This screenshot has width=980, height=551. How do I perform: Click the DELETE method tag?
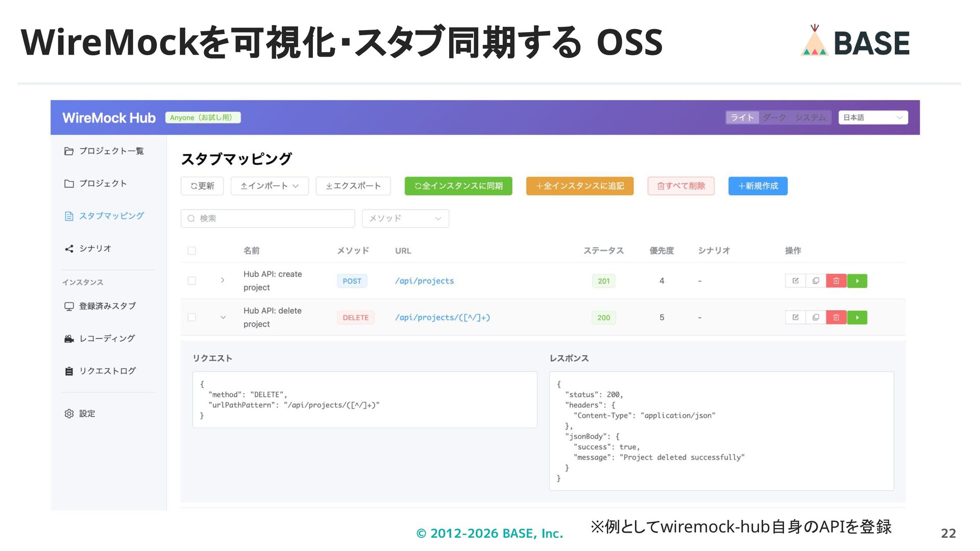coord(356,318)
